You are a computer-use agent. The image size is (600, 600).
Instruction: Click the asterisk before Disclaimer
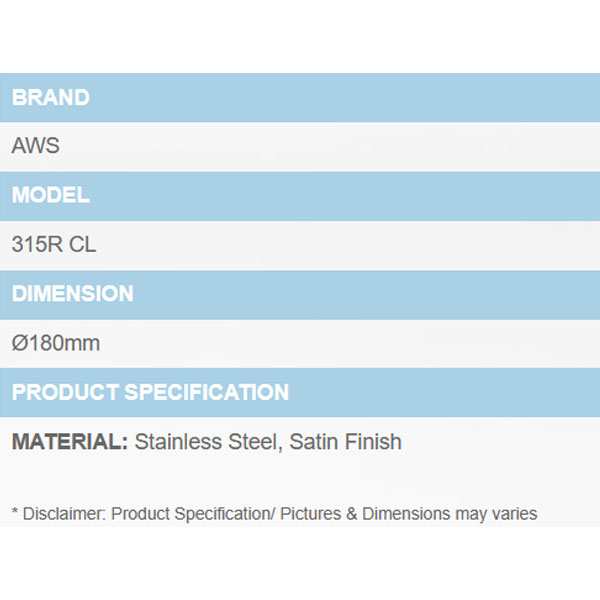click(x=15, y=514)
